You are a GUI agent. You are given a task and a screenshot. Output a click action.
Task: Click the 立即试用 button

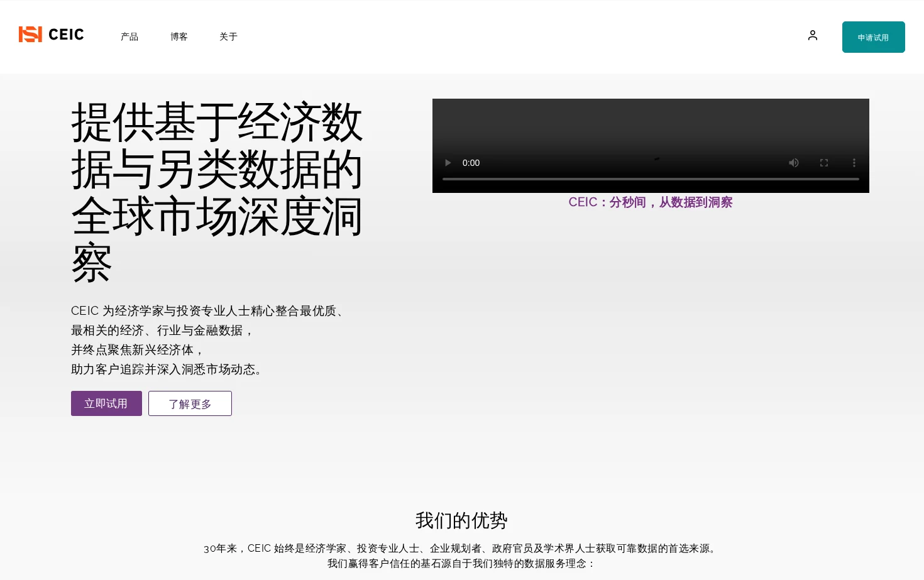tap(106, 403)
